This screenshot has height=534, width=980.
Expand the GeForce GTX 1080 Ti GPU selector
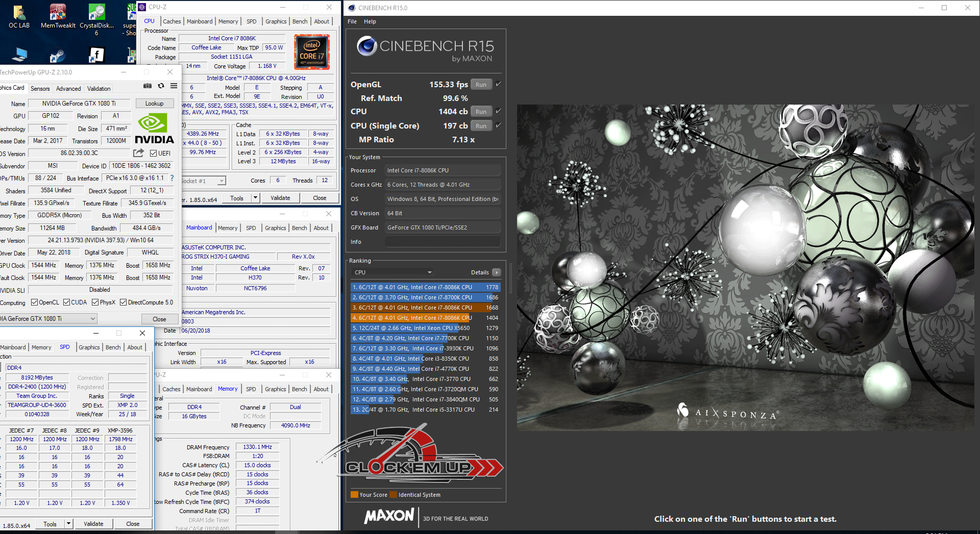[x=93, y=319]
